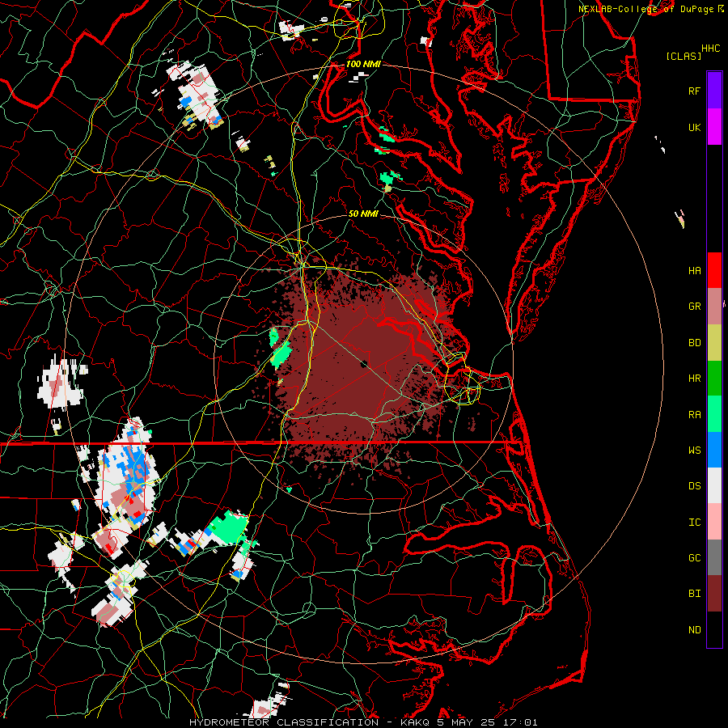
Task: Click the HR legend label
Action: tap(694, 379)
